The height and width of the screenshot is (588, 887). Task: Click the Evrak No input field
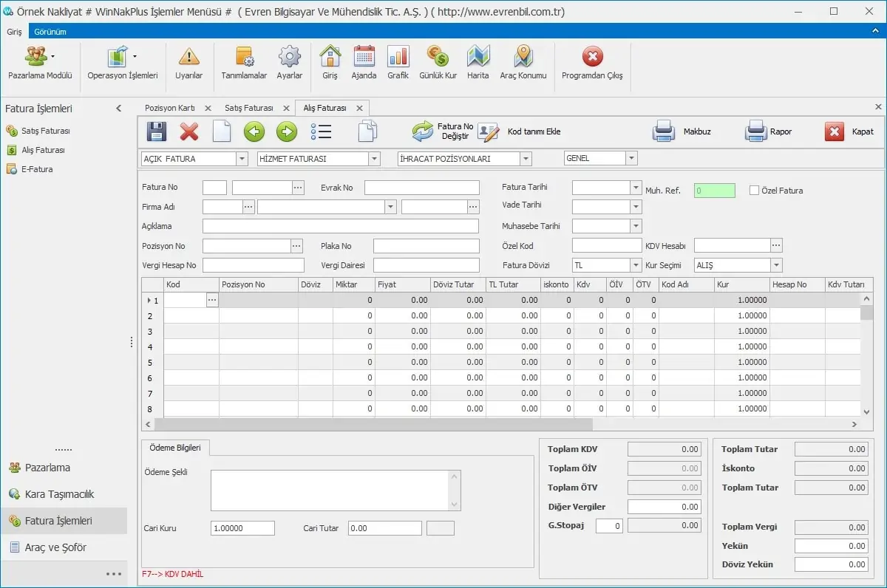[x=422, y=188]
